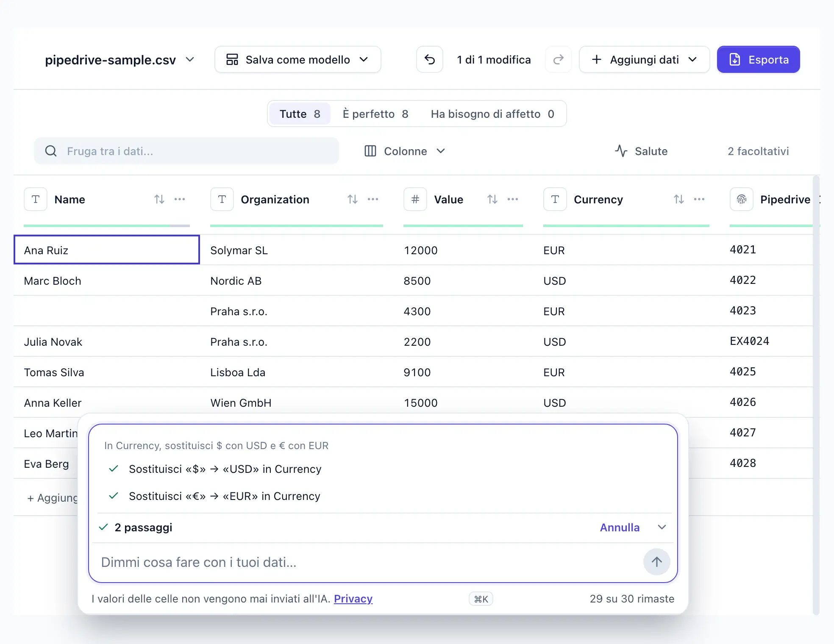Send the AI prompt with arrow button
Image resolution: width=834 pixels, height=644 pixels.
657,562
